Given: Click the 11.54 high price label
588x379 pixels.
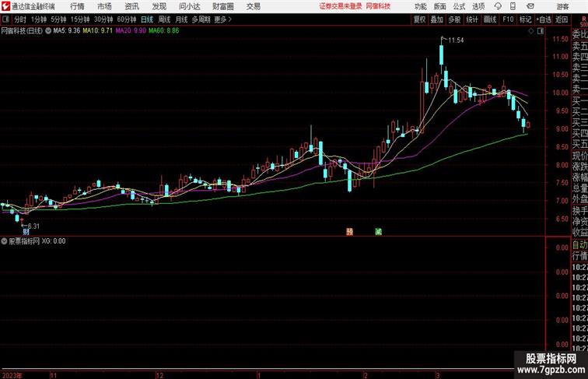Looking at the screenshot, I should click(x=456, y=40).
